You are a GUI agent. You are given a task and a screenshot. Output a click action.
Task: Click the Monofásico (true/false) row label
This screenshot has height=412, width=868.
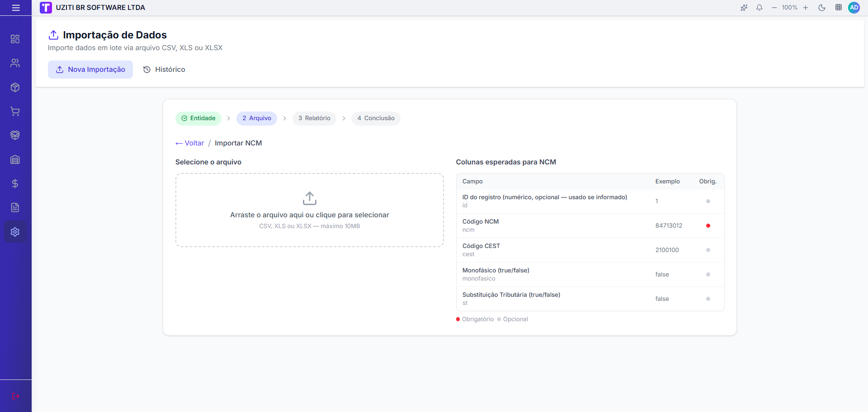pos(495,271)
